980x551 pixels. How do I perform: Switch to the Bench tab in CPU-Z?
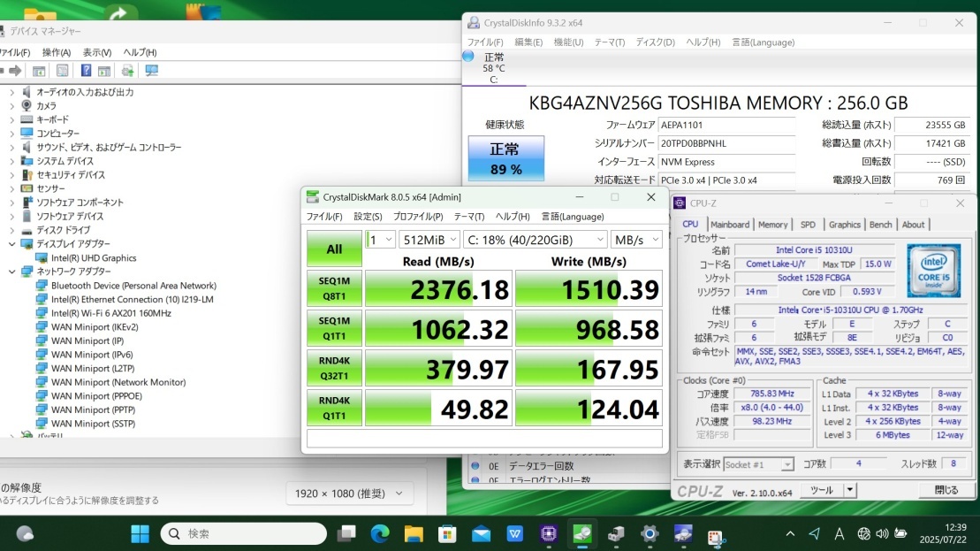pos(881,225)
